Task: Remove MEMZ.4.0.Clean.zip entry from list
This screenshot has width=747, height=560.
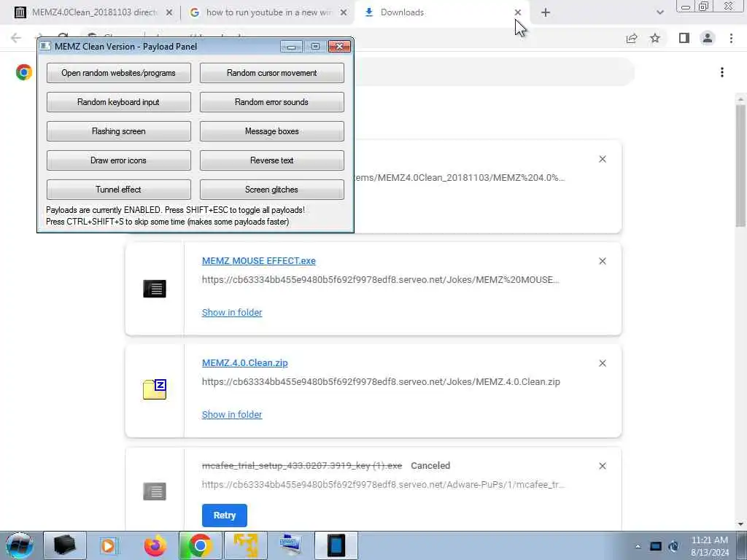Action: point(603,363)
